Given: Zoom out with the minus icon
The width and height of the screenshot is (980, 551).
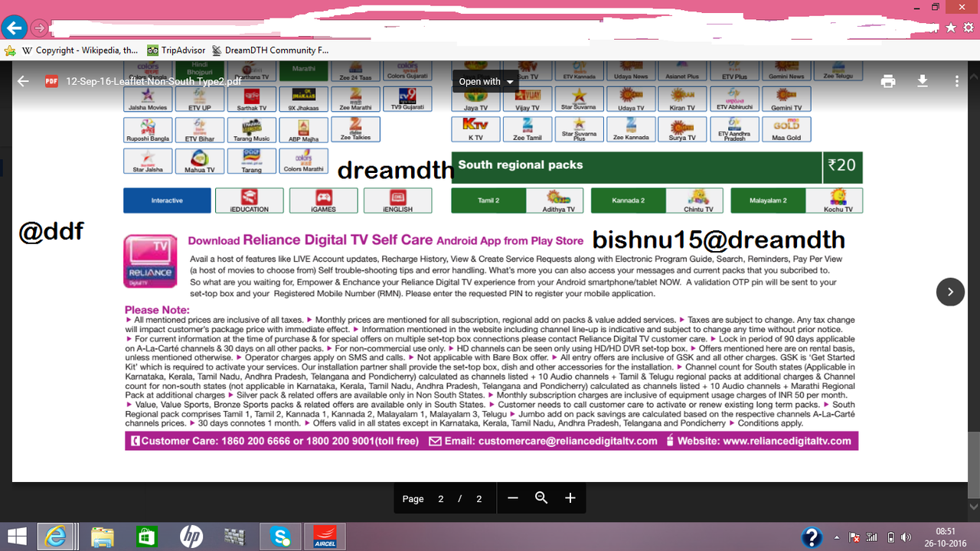Looking at the screenshot, I should 513,498.
